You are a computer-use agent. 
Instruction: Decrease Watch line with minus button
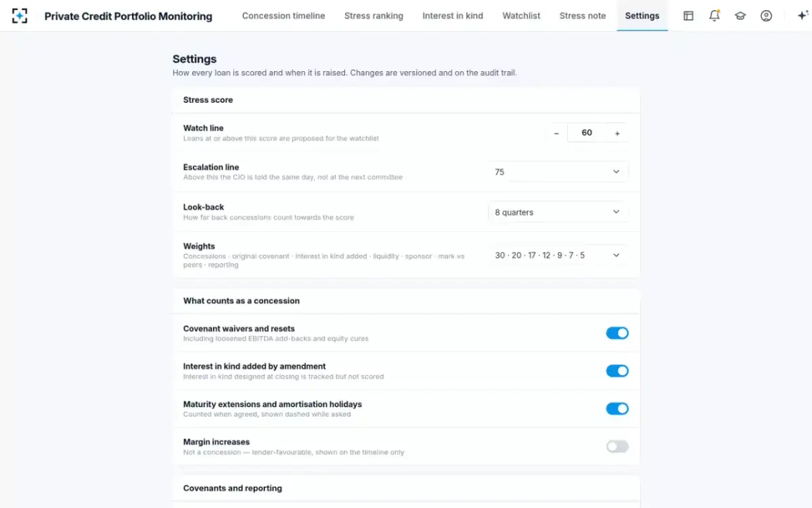556,133
